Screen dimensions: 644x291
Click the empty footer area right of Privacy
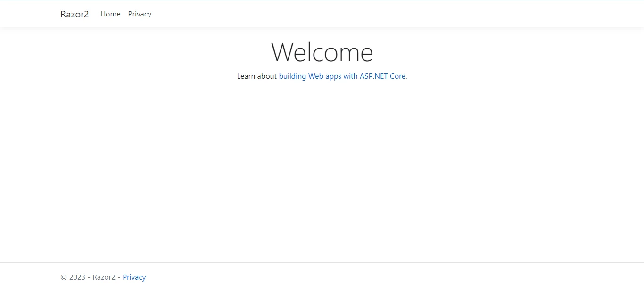point(377,277)
